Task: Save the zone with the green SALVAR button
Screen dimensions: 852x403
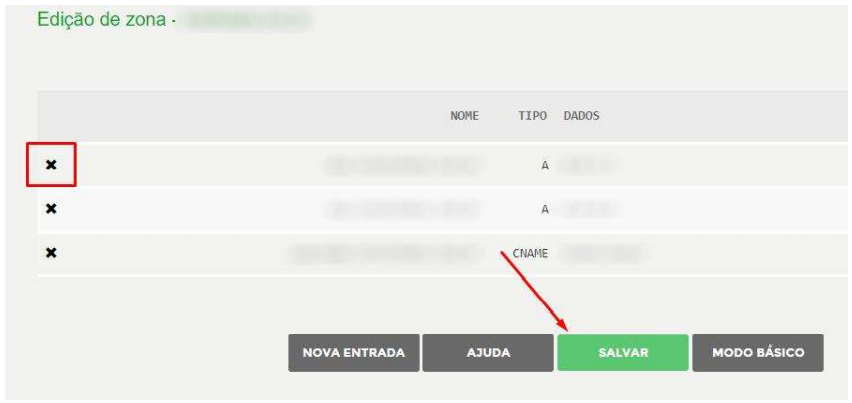Action: point(623,352)
